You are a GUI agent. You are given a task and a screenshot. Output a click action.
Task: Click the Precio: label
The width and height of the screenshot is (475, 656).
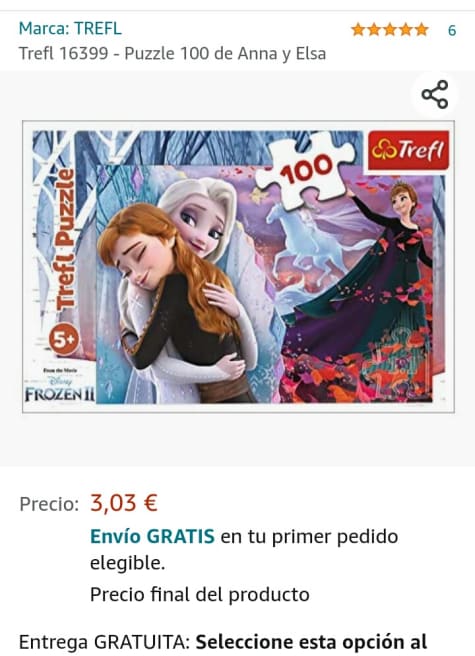click(x=49, y=504)
